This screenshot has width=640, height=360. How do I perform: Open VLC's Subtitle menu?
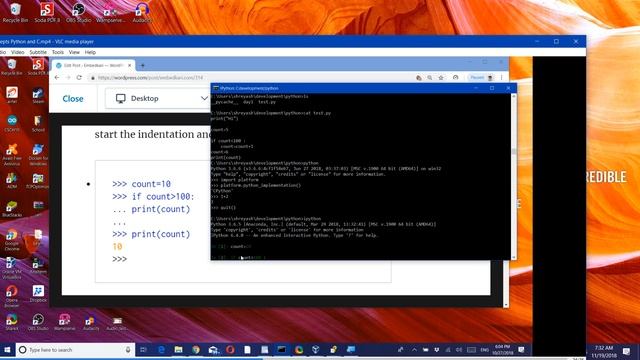38,52
